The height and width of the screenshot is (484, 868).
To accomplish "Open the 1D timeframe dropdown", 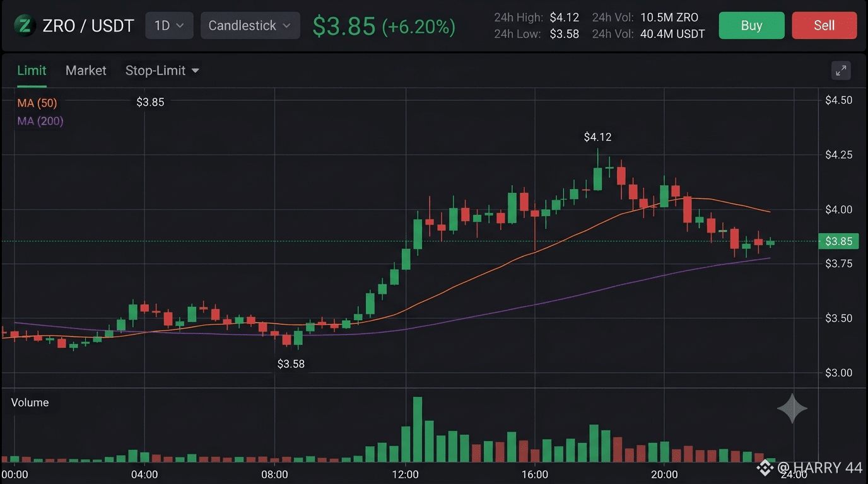I will [169, 25].
